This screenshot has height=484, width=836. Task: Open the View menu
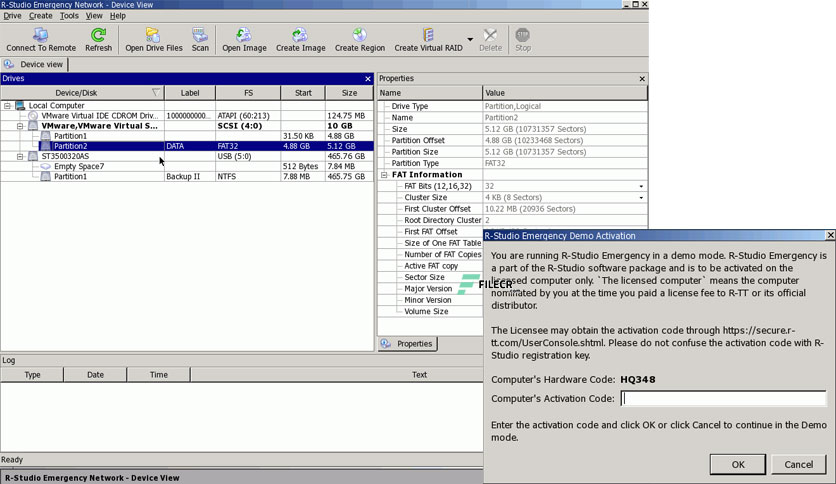pos(94,15)
